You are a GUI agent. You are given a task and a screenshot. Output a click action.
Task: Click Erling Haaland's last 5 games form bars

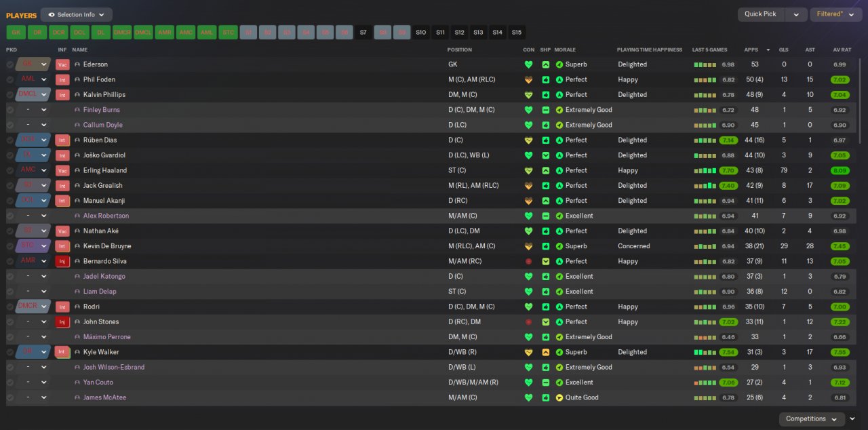coord(705,170)
